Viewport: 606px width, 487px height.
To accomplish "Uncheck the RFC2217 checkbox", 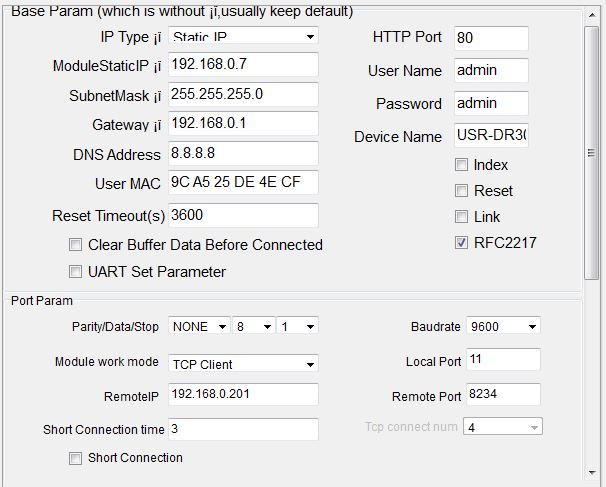I will point(461,243).
